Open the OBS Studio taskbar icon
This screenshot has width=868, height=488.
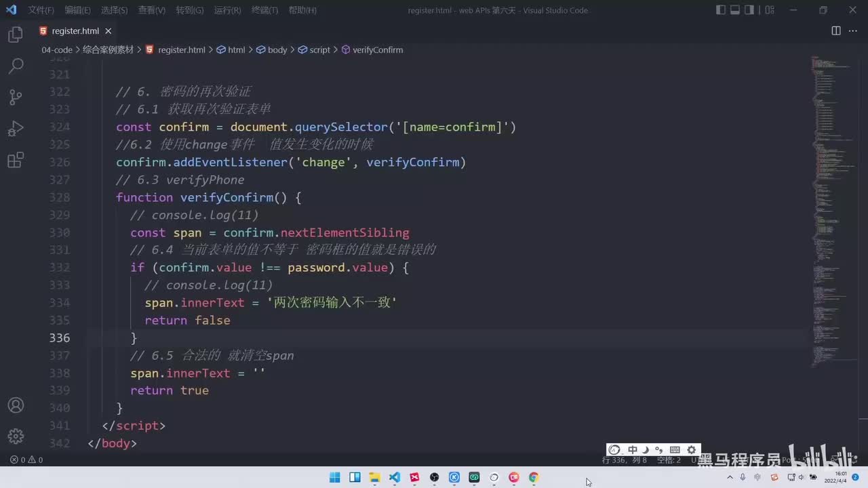(x=435, y=477)
